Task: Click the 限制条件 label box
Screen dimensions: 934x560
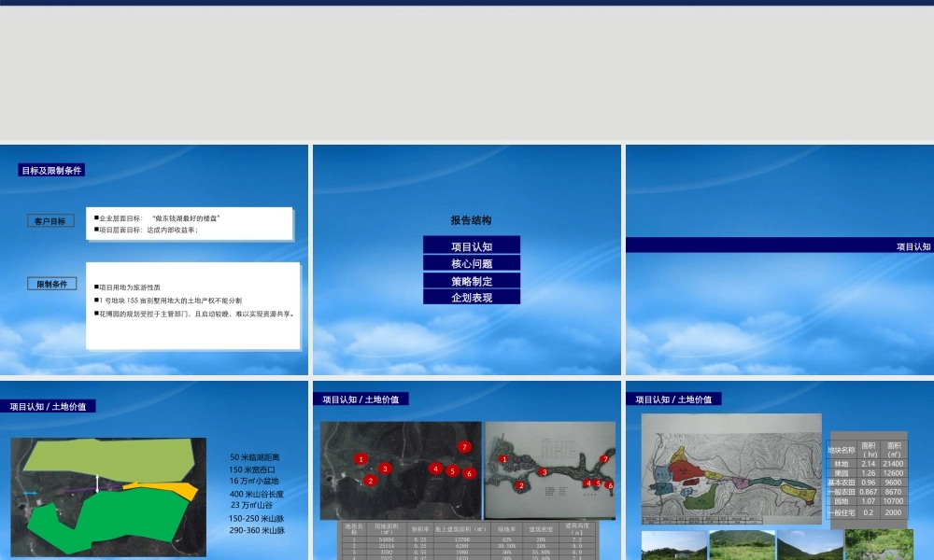Action: click(x=51, y=284)
